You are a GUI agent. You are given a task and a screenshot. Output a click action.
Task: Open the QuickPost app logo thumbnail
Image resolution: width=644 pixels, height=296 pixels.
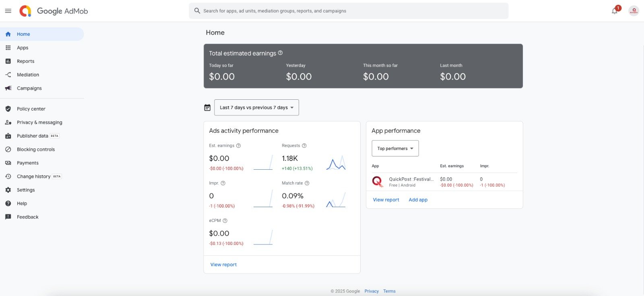click(x=378, y=182)
